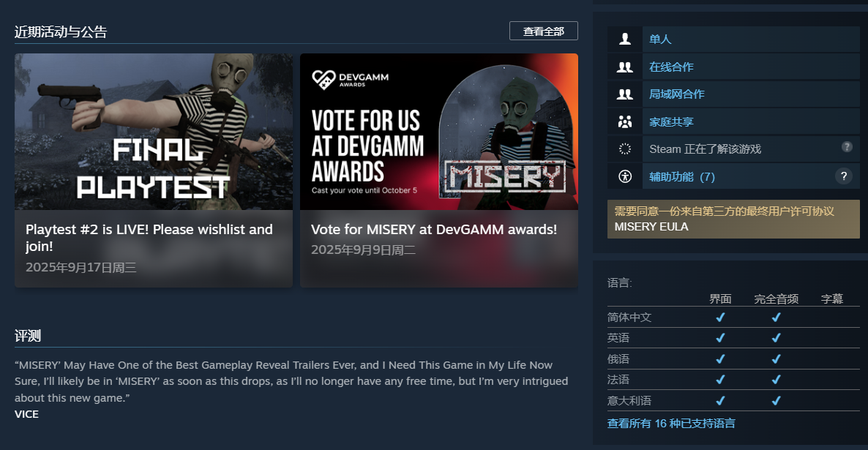Open the MISERY EULA third-party agreement notice
868x450 pixels.
tap(733, 220)
